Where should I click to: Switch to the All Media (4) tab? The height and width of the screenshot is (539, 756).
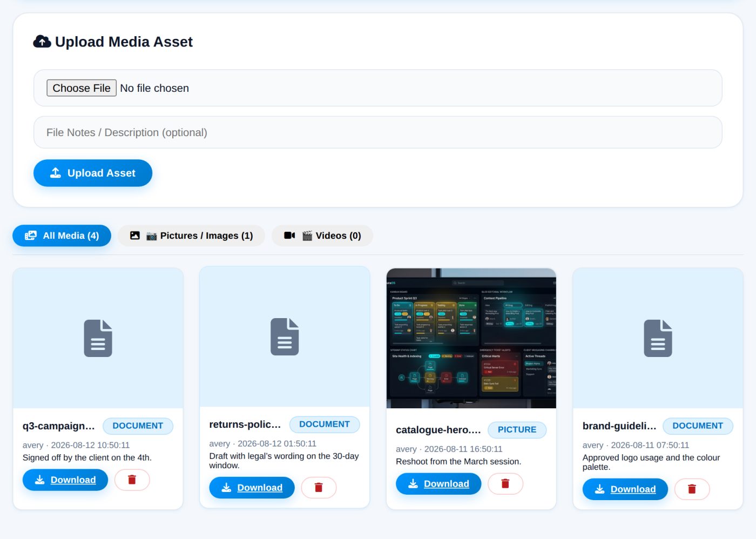[62, 235]
